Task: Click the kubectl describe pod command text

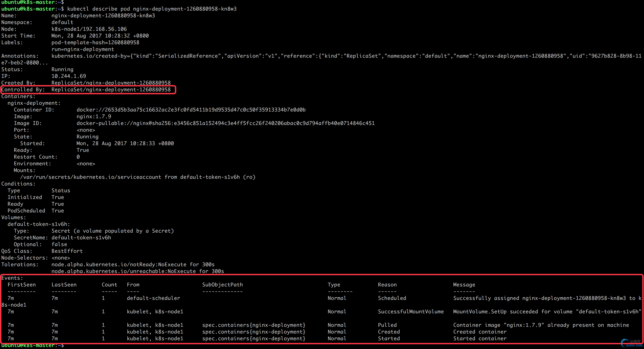Action: (152, 9)
